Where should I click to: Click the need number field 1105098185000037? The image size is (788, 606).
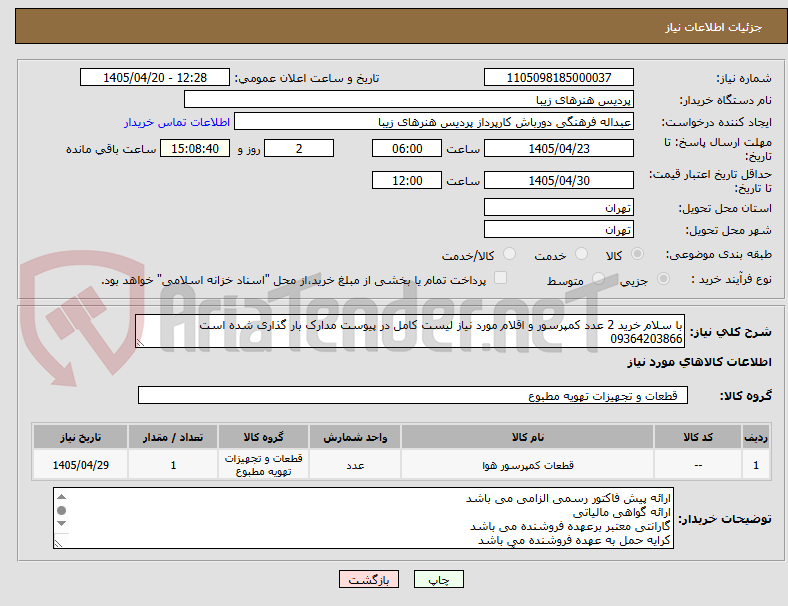559,77
